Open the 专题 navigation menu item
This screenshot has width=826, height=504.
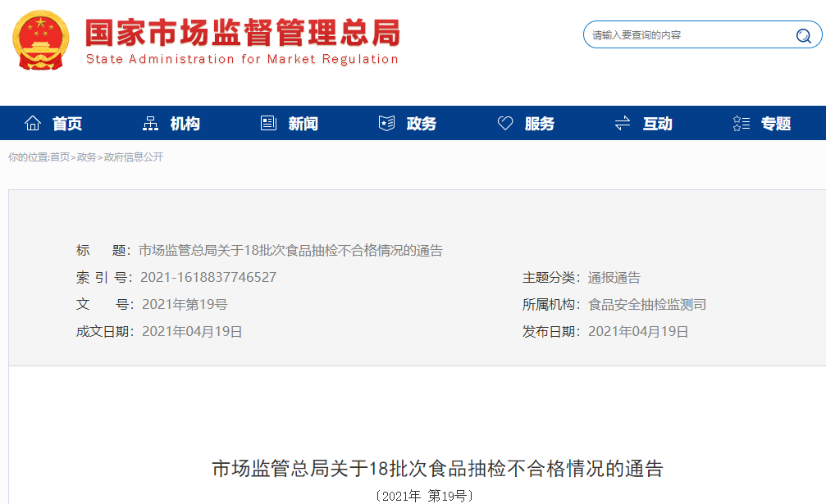pos(776,124)
